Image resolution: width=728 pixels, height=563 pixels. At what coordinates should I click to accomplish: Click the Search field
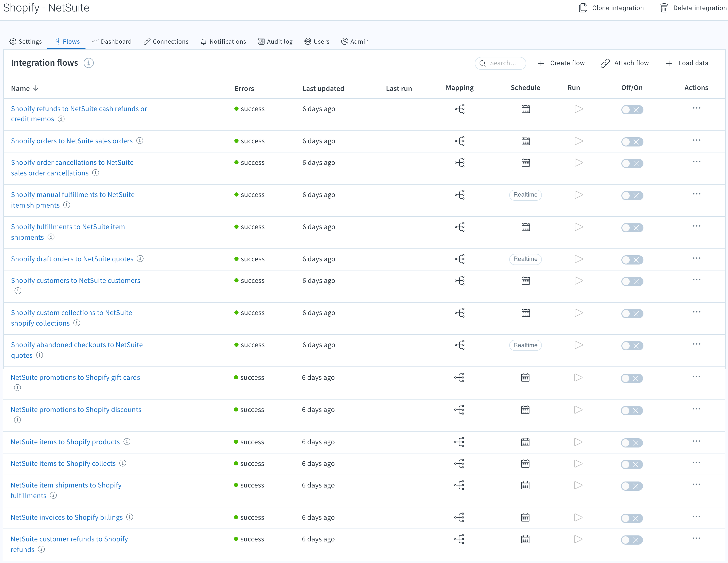503,63
